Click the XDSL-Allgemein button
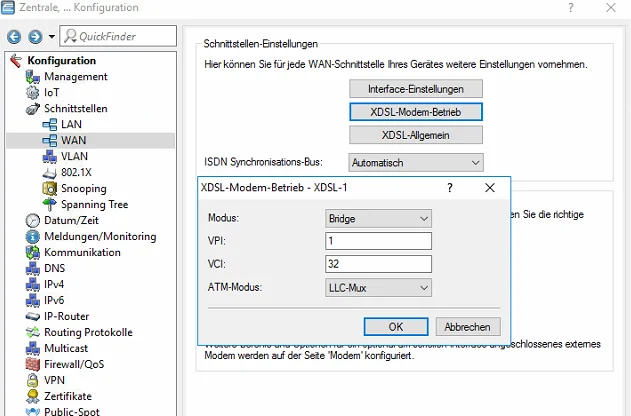 point(416,135)
